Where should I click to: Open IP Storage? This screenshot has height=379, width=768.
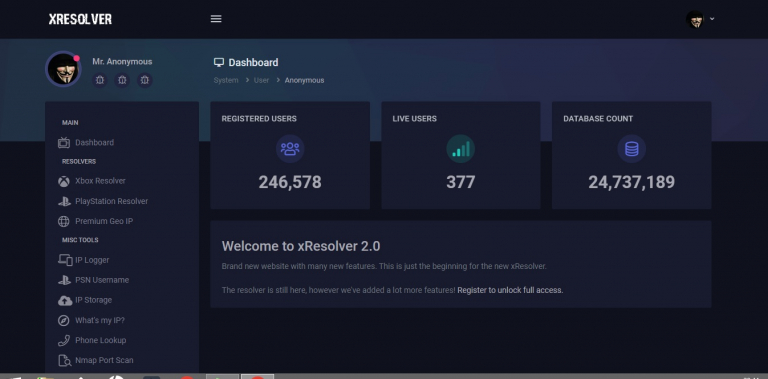[94, 300]
